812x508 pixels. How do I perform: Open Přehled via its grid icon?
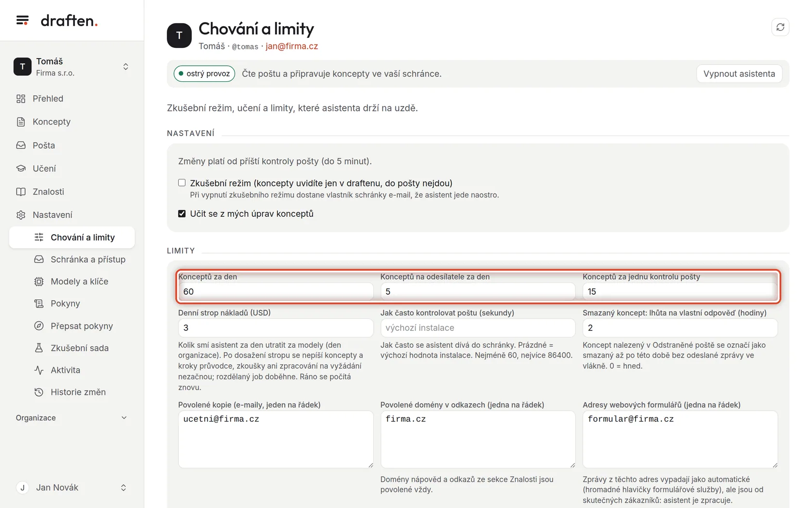click(21, 99)
